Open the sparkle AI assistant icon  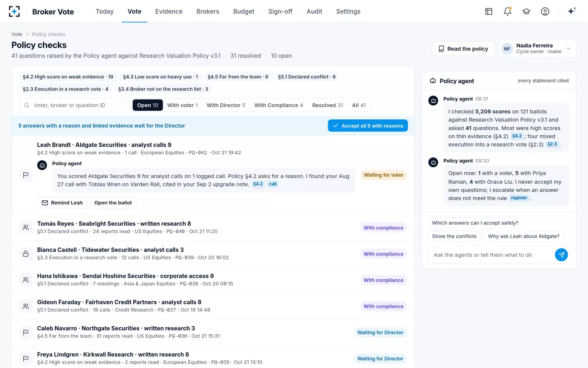(572, 11)
